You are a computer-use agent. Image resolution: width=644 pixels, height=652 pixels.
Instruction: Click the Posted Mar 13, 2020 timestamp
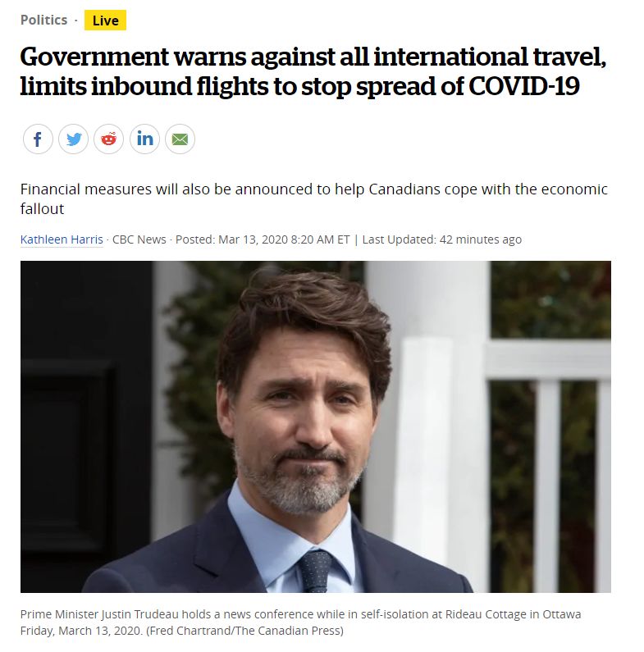coord(263,239)
